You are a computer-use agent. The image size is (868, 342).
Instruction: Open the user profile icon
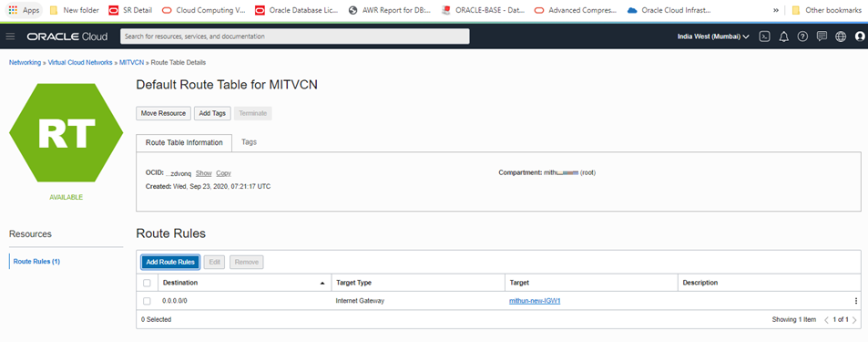pyautogui.click(x=860, y=36)
